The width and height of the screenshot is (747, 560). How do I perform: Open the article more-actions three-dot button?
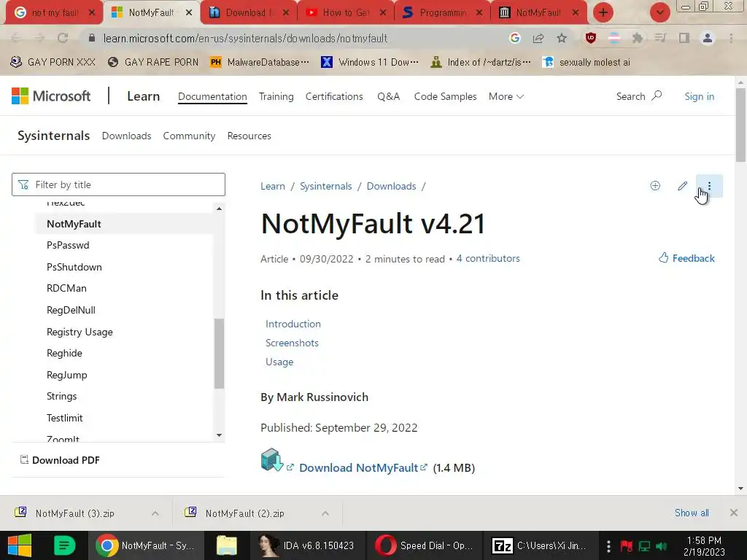tap(709, 186)
